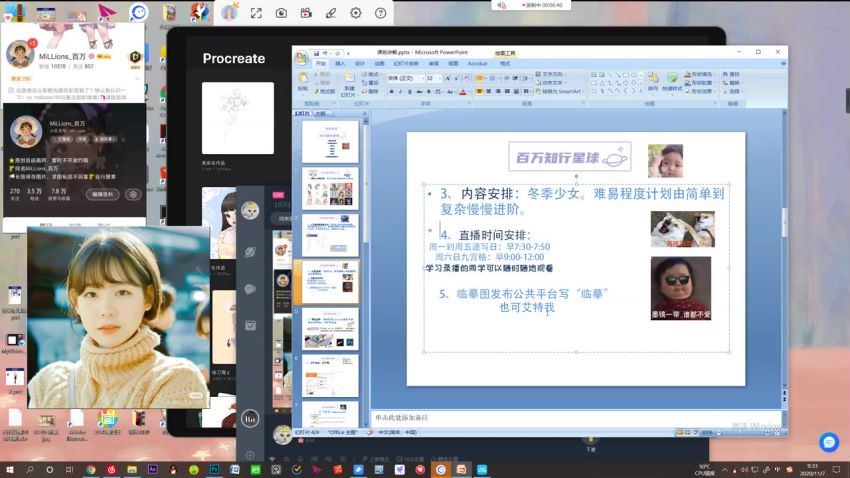Image resolution: width=850 pixels, height=478 pixels.
Task: Open settings gear in top recorder toolbar
Action: pyautogui.click(x=356, y=13)
